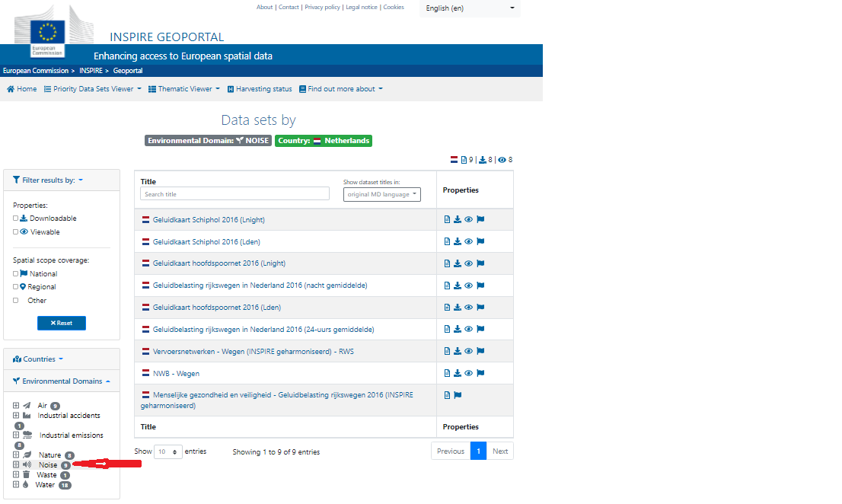
Task: Open metadata icon for Geluidkaart Schiphol 2016 (Lden)
Action: coord(447,241)
